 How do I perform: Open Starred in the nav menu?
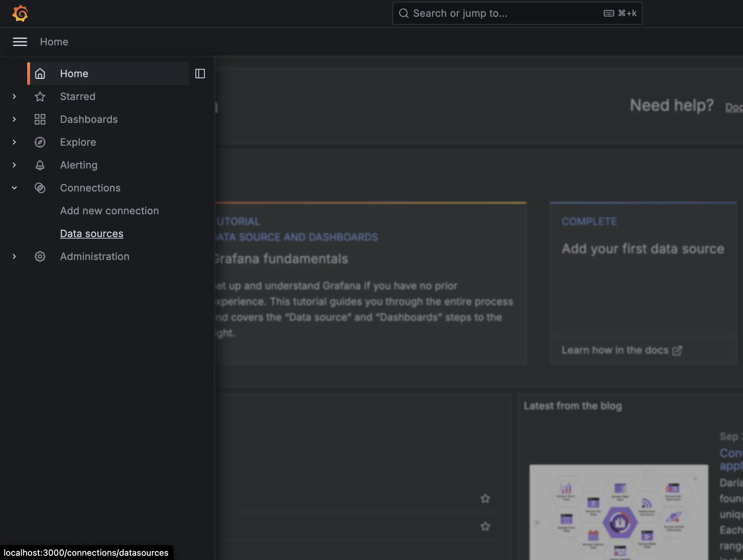pos(78,96)
